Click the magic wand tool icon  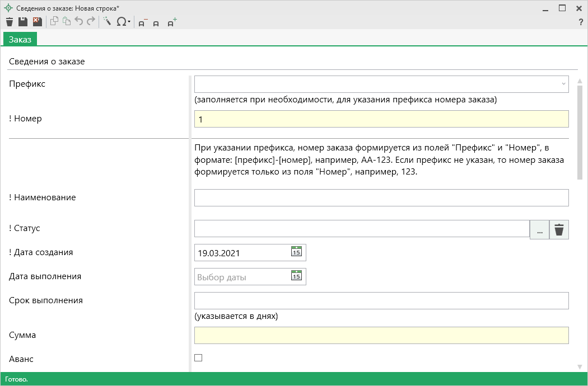(107, 22)
